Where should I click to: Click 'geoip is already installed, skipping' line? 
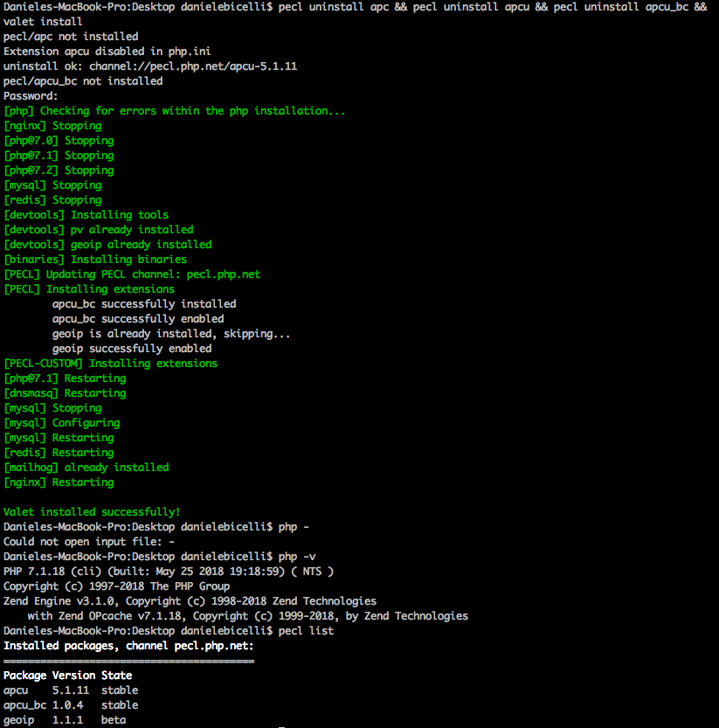(171, 334)
